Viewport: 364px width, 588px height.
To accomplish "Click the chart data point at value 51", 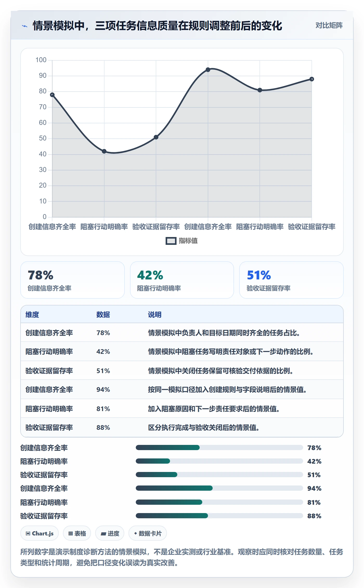I will pos(156,137).
